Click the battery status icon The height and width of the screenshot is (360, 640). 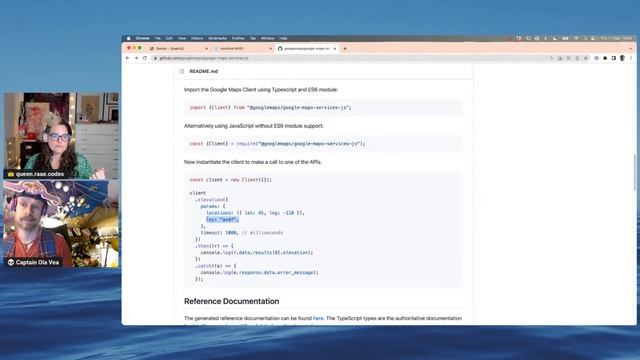(565, 38)
